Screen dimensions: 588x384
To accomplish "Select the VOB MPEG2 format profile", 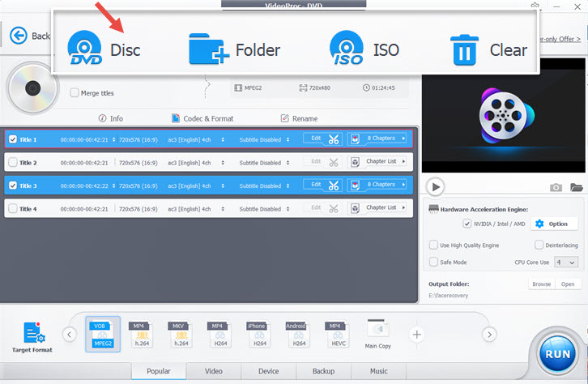I will click(103, 334).
